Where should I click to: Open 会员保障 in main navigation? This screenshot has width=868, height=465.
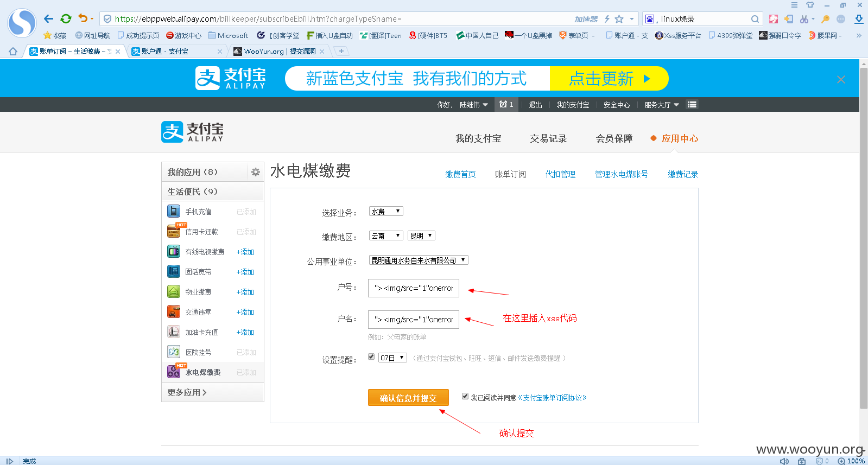(614, 138)
